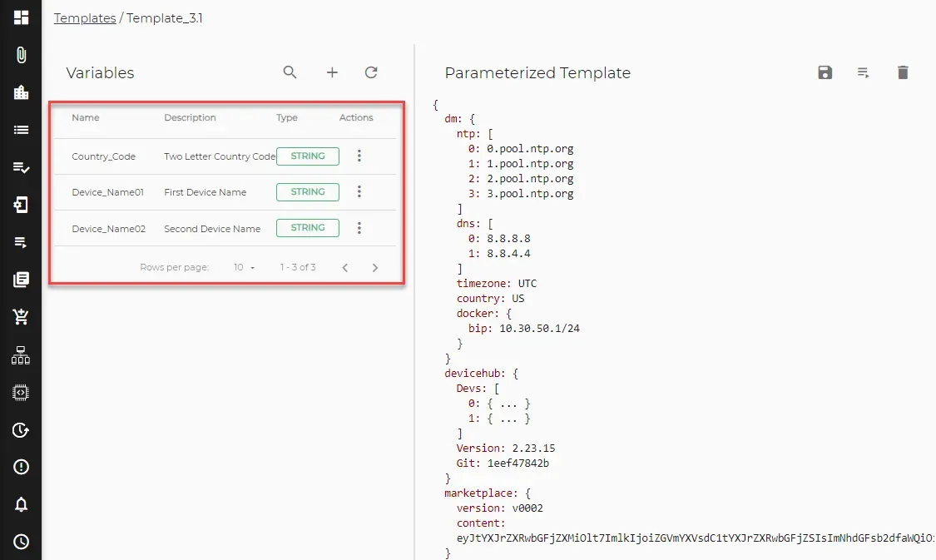Save the parameterized template

(x=825, y=72)
